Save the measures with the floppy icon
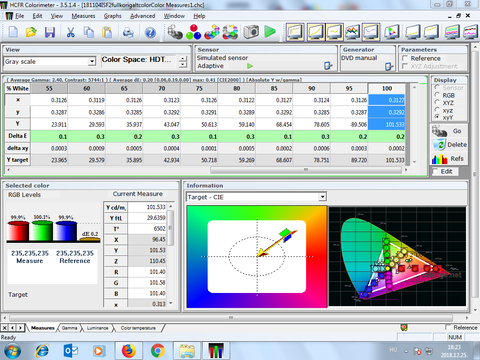Image resolution: width=480 pixels, height=360 pixels. 50,32
